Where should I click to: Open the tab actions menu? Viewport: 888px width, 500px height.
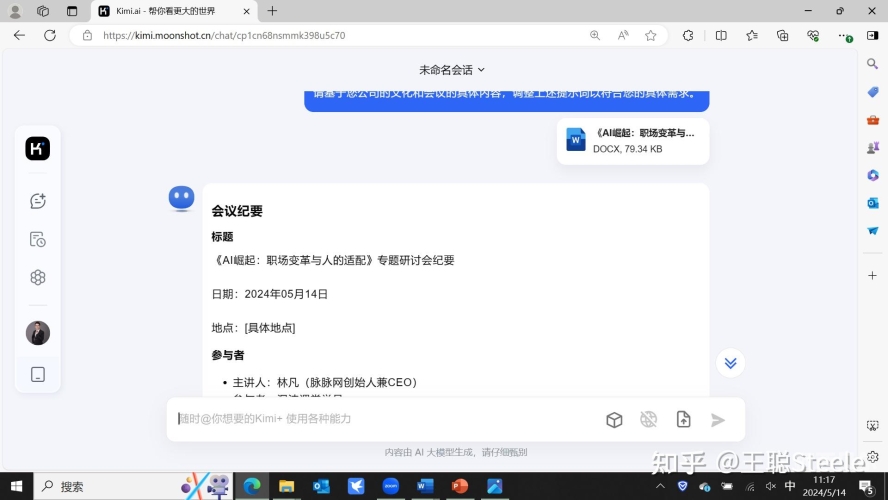click(72, 11)
